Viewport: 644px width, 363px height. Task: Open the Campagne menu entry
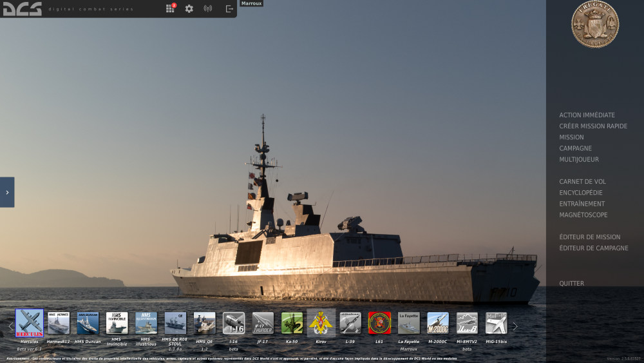[x=575, y=148]
